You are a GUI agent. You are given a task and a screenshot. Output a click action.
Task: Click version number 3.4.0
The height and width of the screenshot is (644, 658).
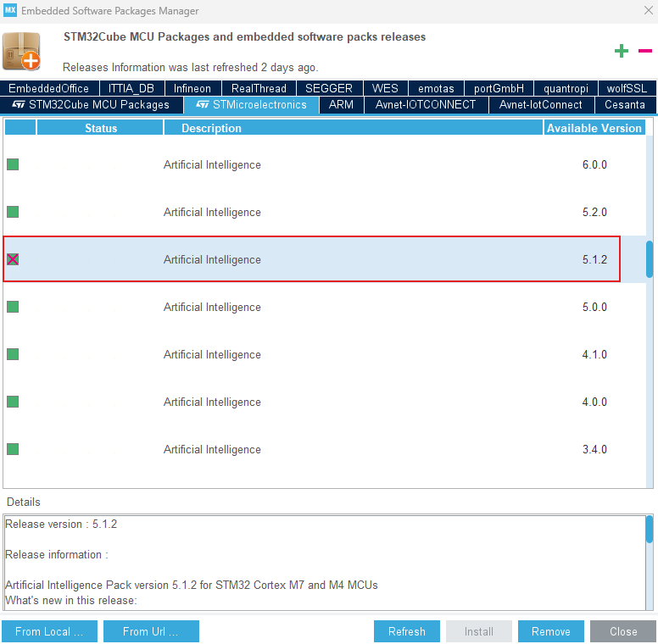[x=594, y=448]
